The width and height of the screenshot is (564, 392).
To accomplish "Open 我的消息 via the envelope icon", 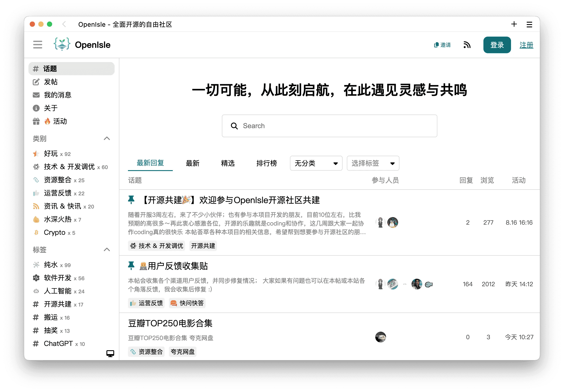I will 36,95.
